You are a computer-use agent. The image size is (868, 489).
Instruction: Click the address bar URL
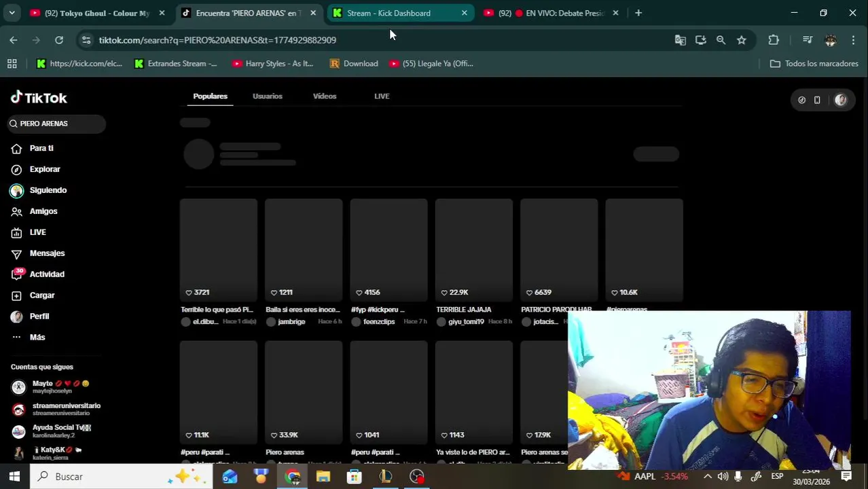click(217, 40)
